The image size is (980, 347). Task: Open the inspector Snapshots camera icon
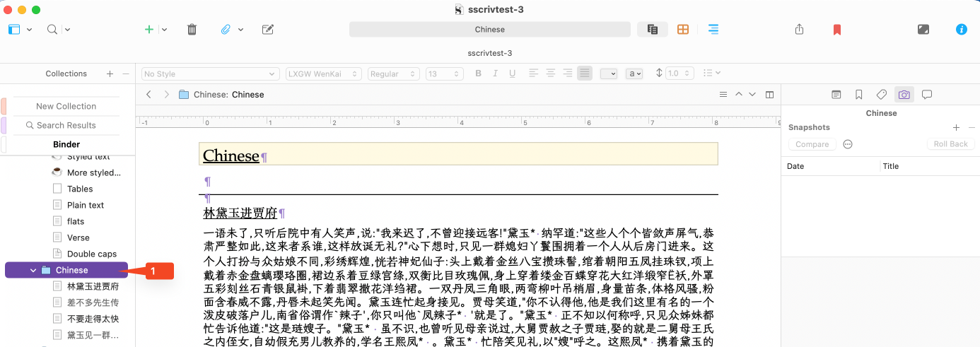pyautogui.click(x=904, y=94)
